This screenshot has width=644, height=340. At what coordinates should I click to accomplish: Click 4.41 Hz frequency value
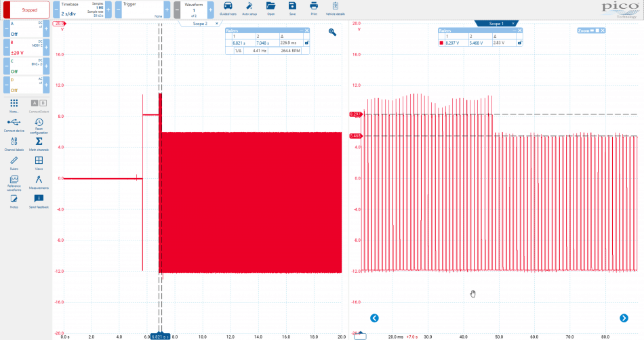pos(259,51)
